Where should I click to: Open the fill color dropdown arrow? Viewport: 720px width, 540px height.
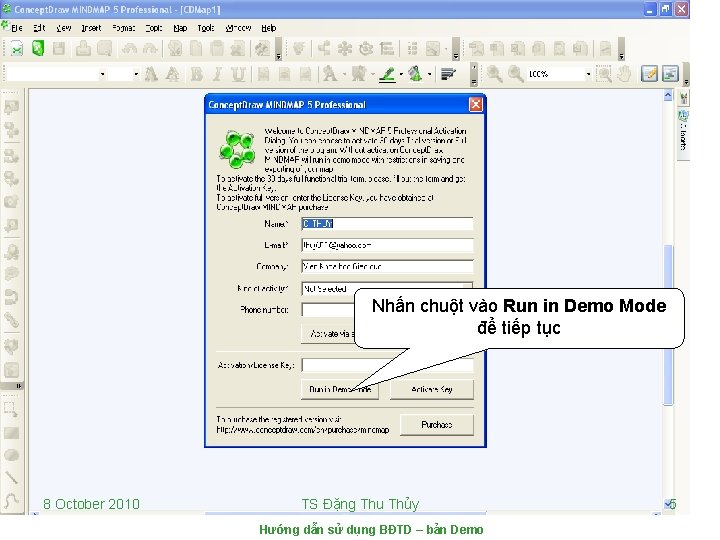click(x=429, y=74)
